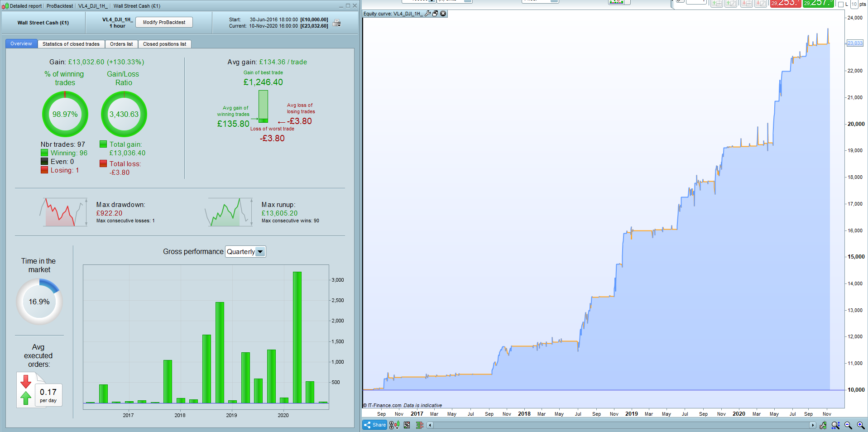868x432 pixels.
Task: Click the winning trades percentage donut
Action: pos(65,114)
